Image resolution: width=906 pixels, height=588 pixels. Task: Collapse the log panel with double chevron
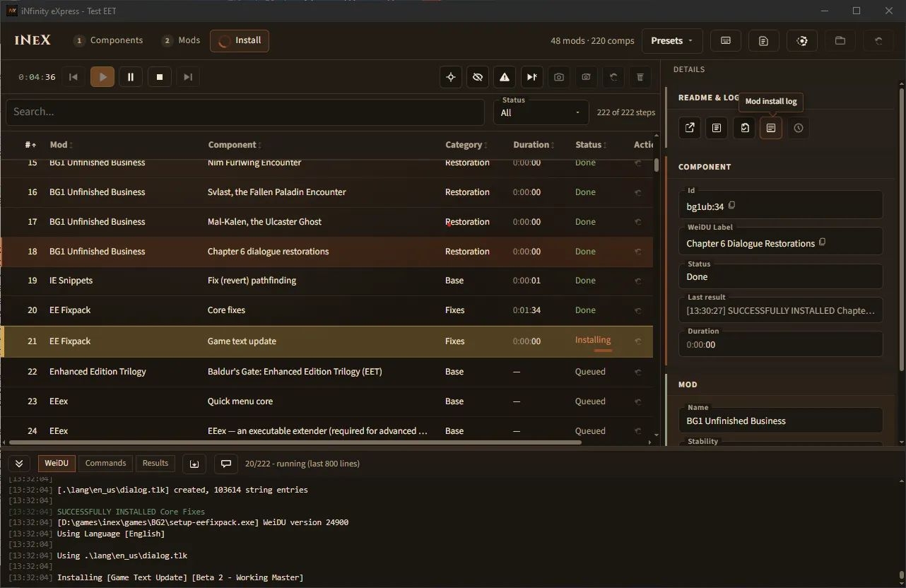(19, 464)
